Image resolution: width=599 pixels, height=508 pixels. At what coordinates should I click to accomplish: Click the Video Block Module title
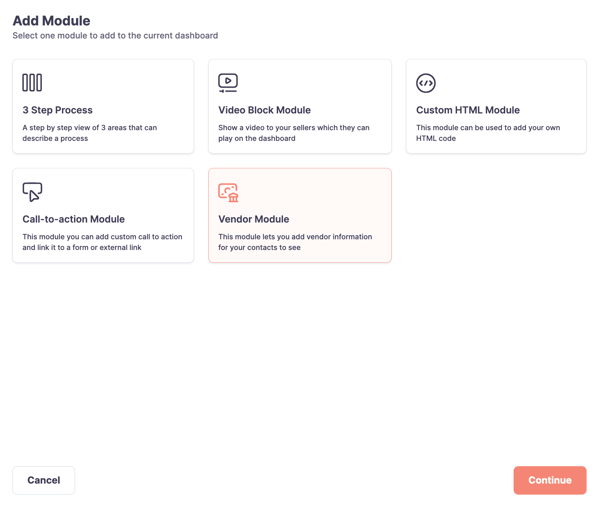click(264, 110)
